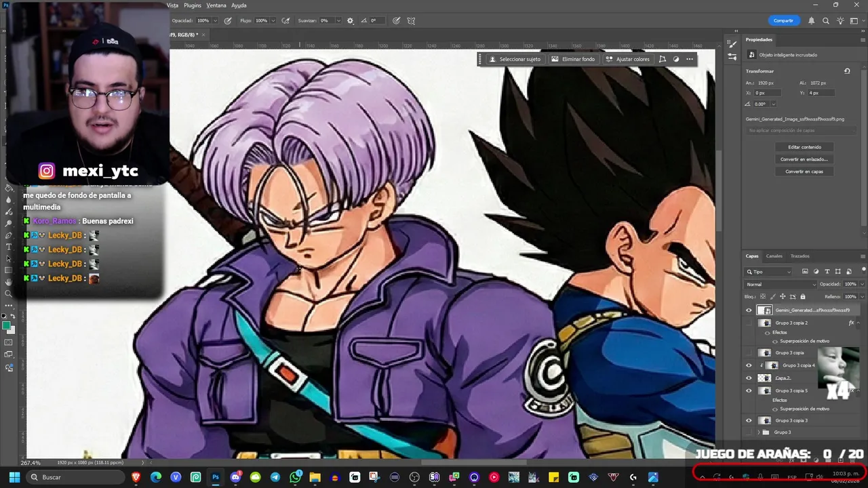Filter layers by shape layers icon
Image resolution: width=868 pixels, height=488 pixels.
pos(837,272)
